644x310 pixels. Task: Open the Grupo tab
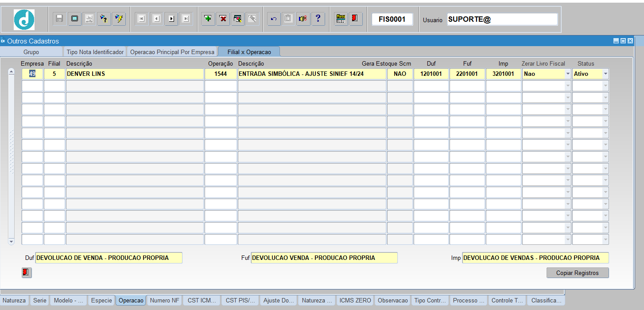coord(31,52)
